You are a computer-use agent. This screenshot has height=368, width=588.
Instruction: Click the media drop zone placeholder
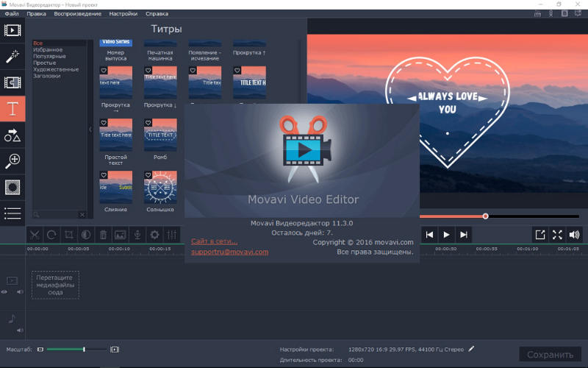56,285
